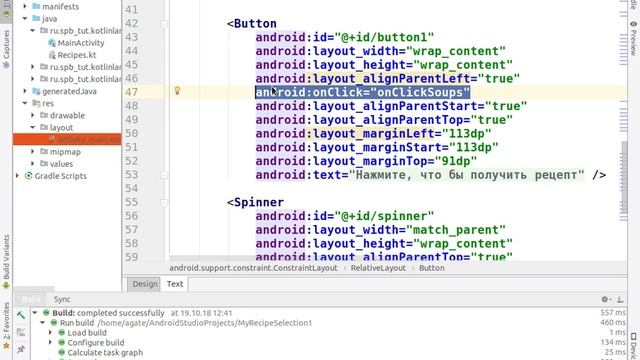
Task: Click the "@+id/button1" value on line 43
Action: pyautogui.click(x=384, y=38)
